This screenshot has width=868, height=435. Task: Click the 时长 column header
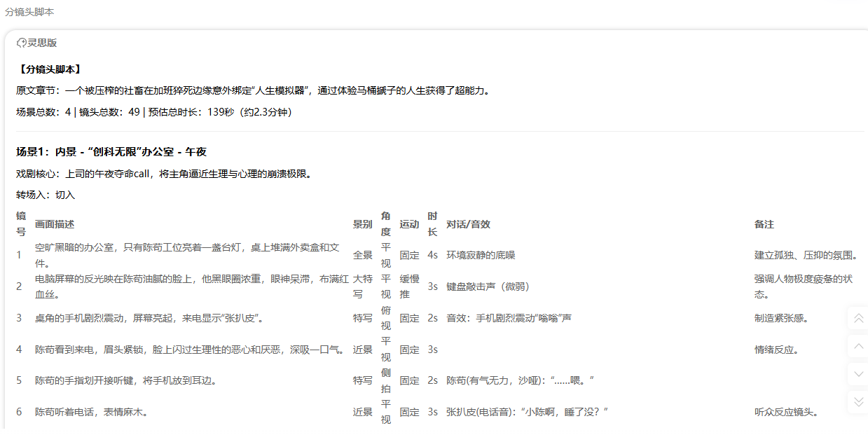pos(432,224)
